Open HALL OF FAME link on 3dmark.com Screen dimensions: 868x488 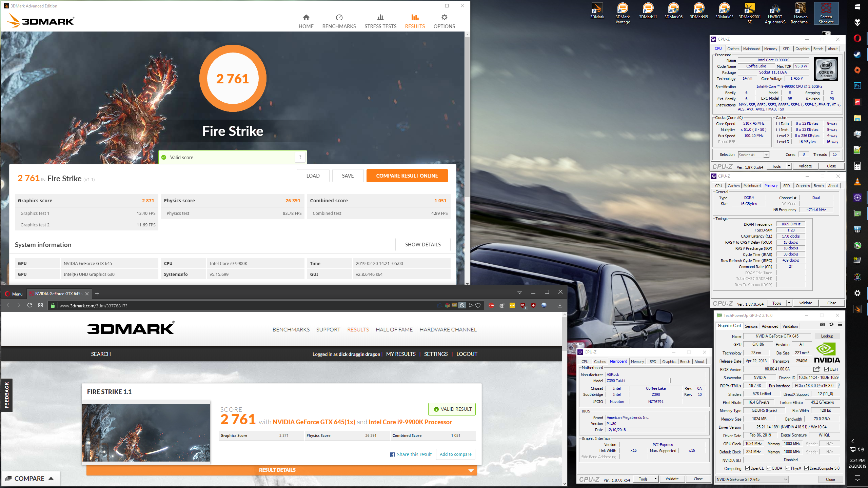pos(394,329)
